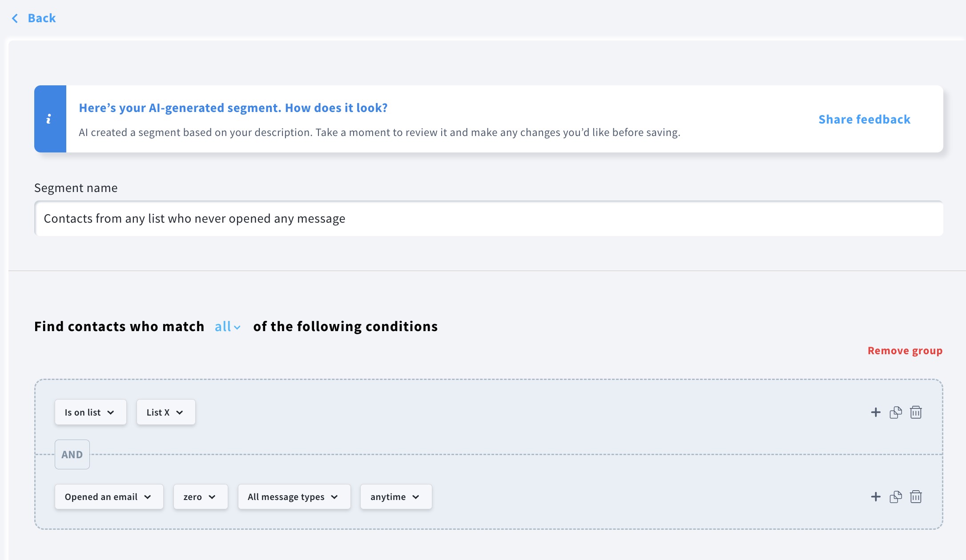Open the Is on list condition dropdown
966x560 pixels.
[90, 412]
